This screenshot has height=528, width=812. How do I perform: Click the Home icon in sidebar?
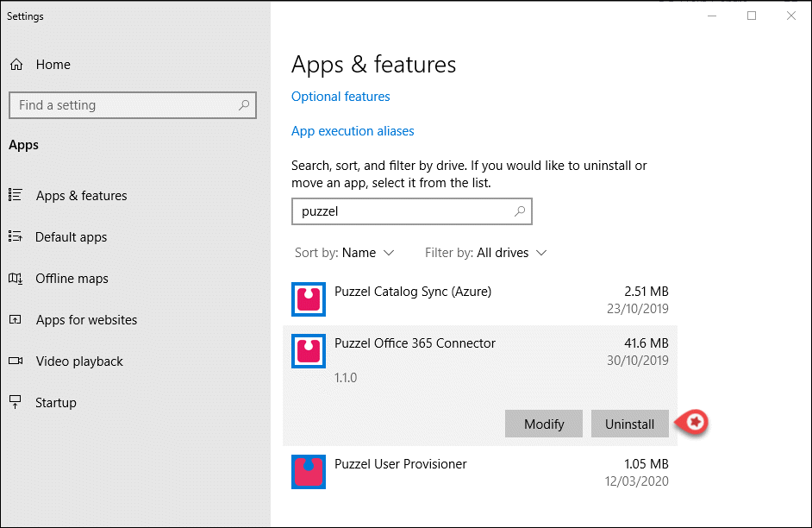(16, 65)
